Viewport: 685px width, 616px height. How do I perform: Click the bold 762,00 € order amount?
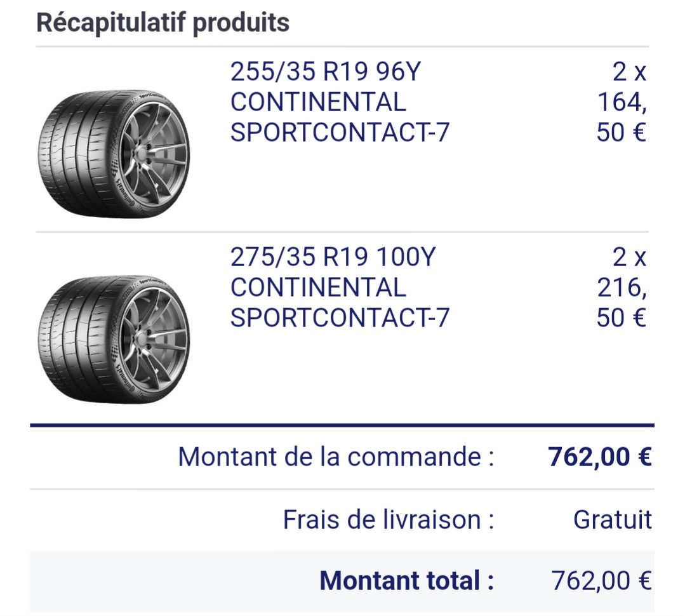point(600,457)
